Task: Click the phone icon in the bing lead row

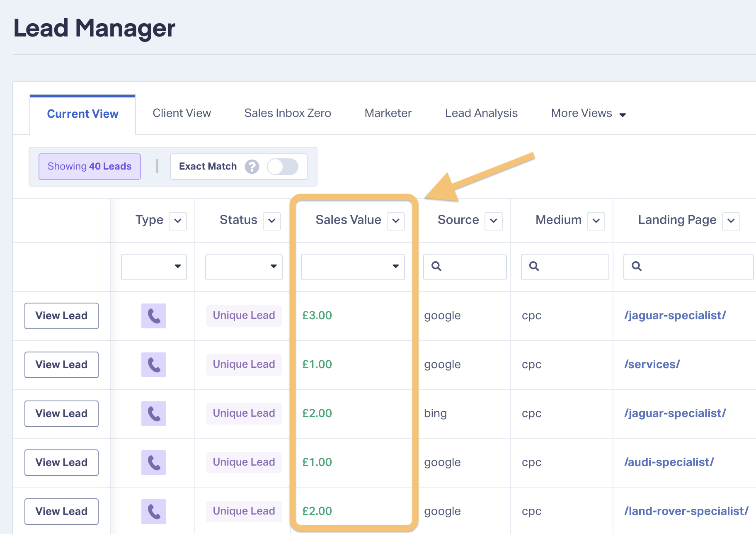Action: [x=153, y=414]
